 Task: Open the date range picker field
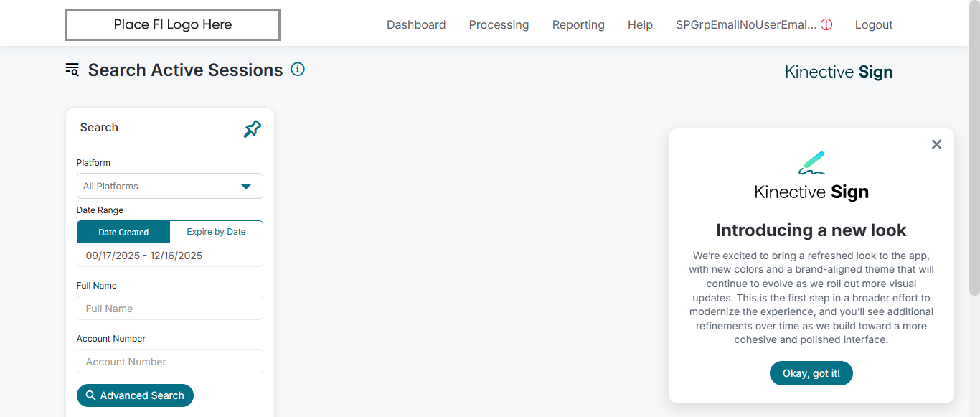pos(170,256)
